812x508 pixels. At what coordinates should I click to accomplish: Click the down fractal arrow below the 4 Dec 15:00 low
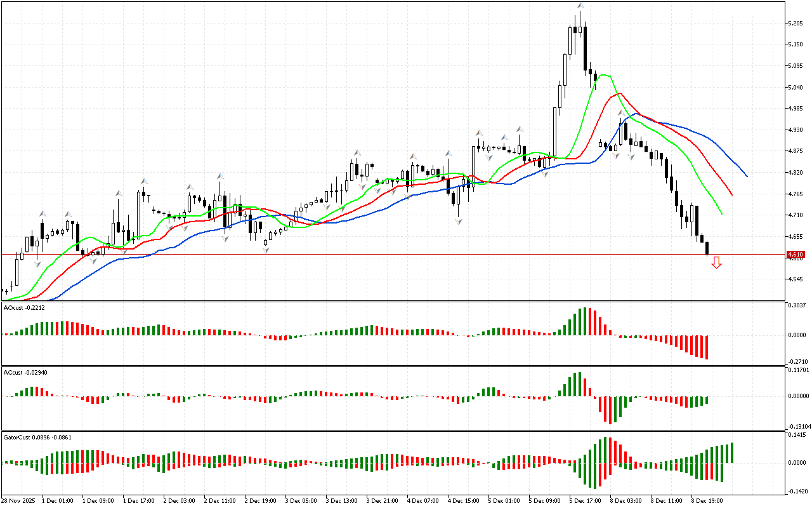[458, 220]
